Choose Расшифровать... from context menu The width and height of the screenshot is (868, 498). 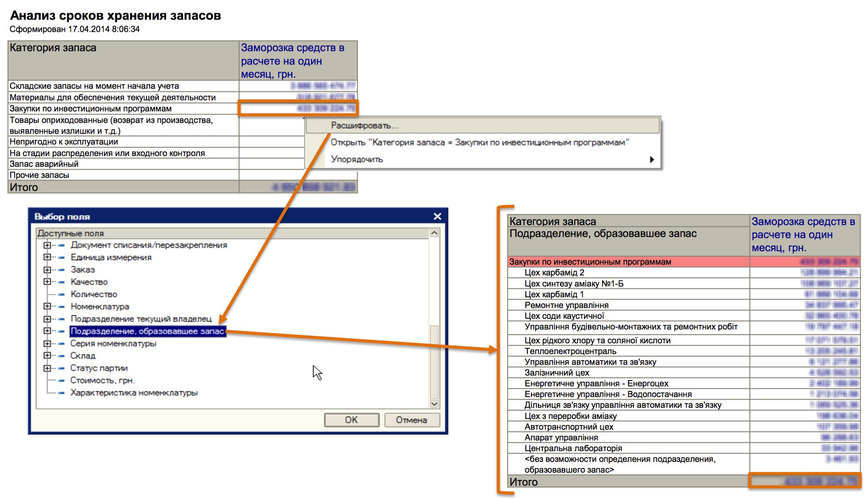tap(365, 125)
